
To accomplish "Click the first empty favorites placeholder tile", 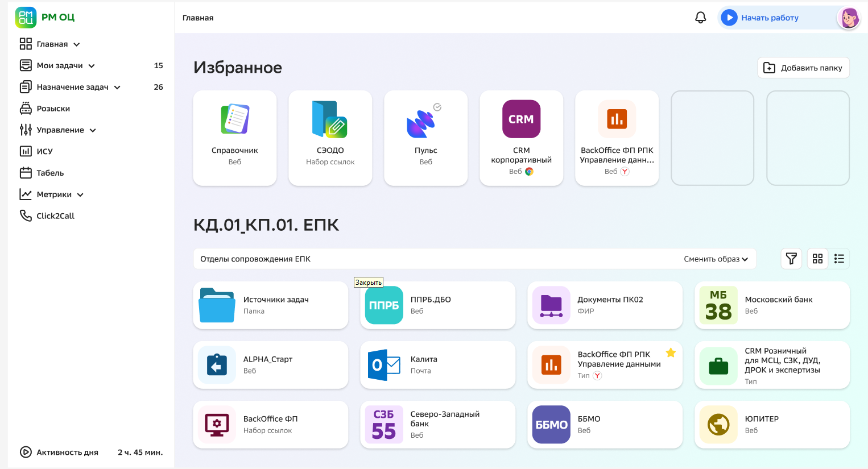I will (712, 138).
